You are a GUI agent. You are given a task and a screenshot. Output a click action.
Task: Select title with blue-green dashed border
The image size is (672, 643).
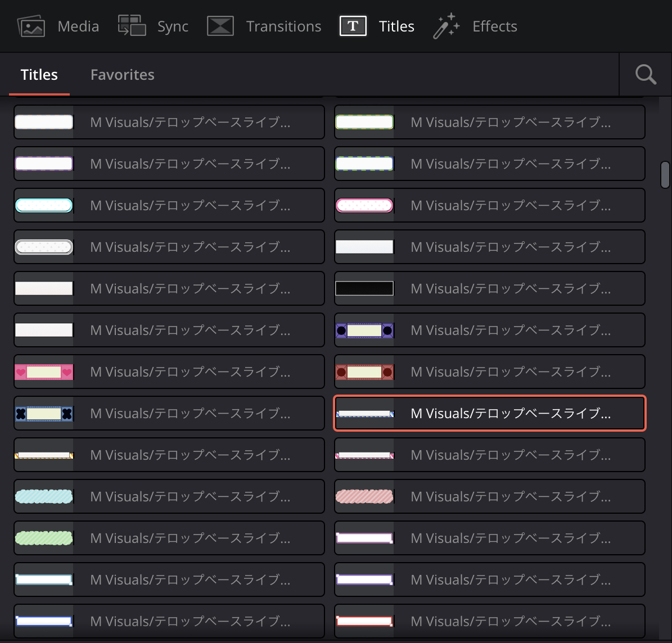coord(489,164)
